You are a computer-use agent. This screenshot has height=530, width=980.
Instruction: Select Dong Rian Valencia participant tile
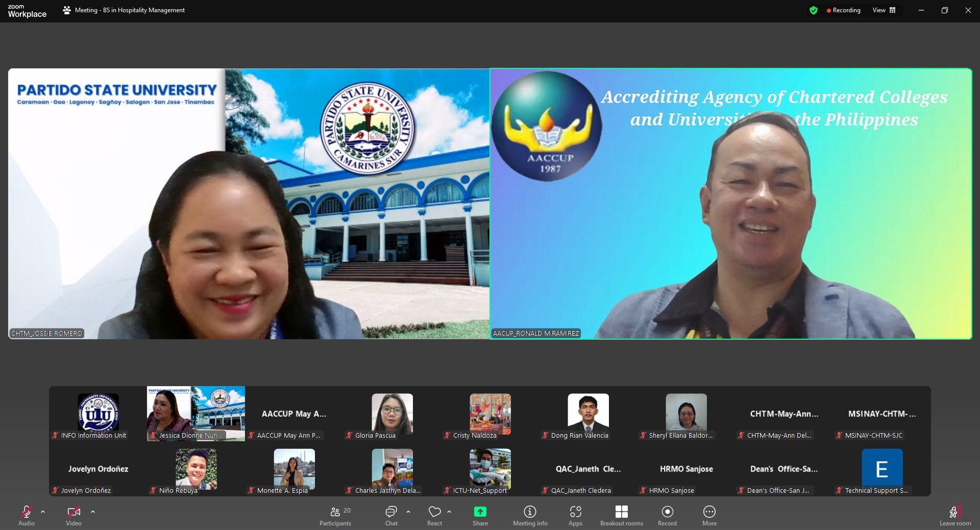click(588, 414)
